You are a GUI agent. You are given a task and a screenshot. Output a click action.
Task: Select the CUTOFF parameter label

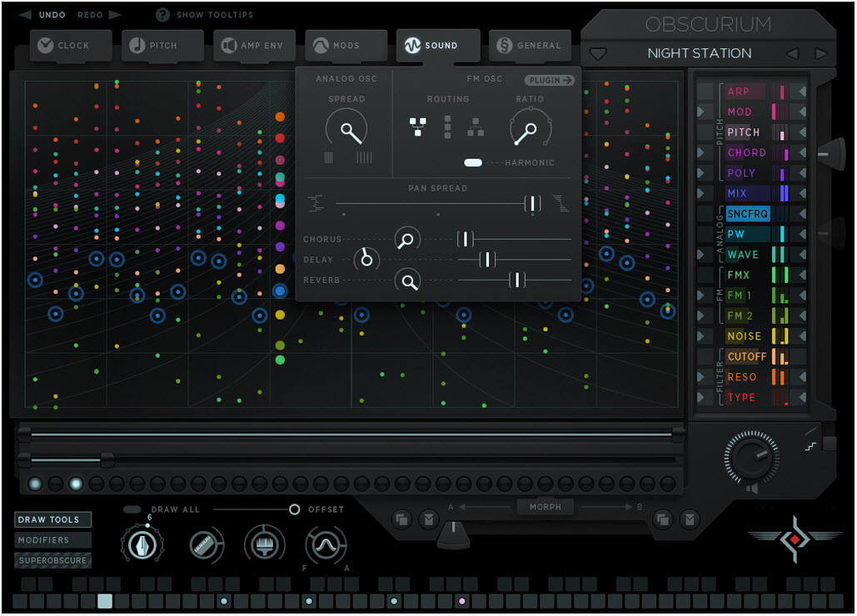pos(746,356)
